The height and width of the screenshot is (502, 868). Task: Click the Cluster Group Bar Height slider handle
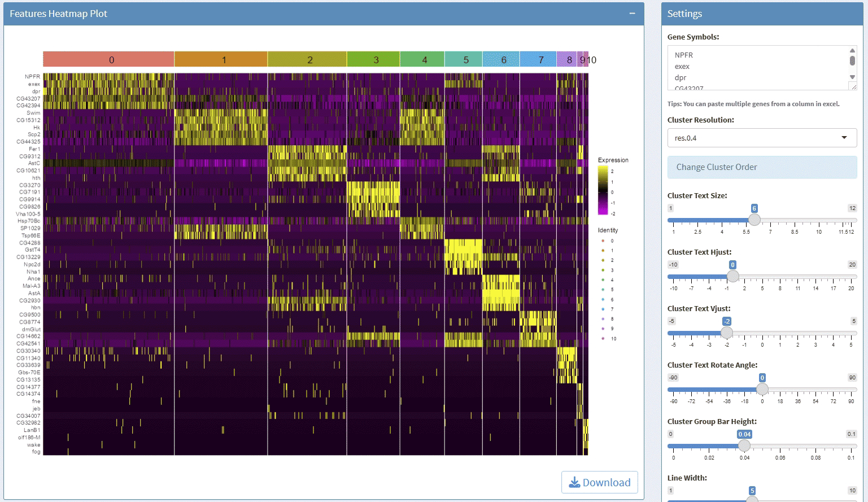coord(744,446)
